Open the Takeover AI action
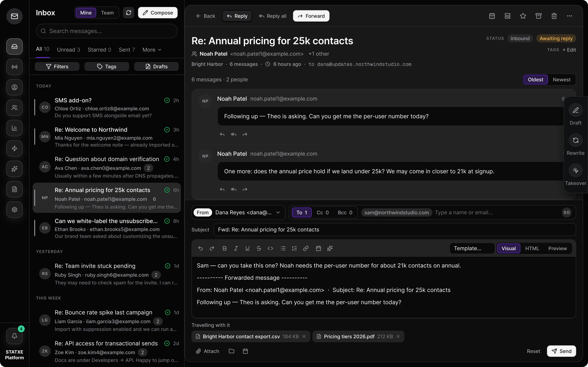This screenshot has width=588, height=367. 576,170
